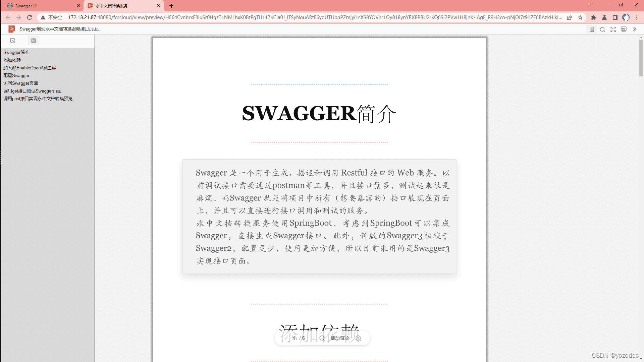The image size is (644, 362).
Task: Switch to the Swagger UI browser tab
Action: point(41,6)
